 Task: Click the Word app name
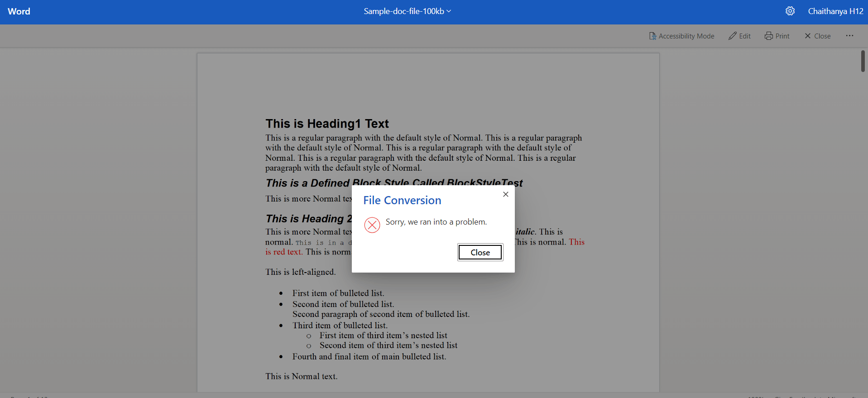[19, 11]
